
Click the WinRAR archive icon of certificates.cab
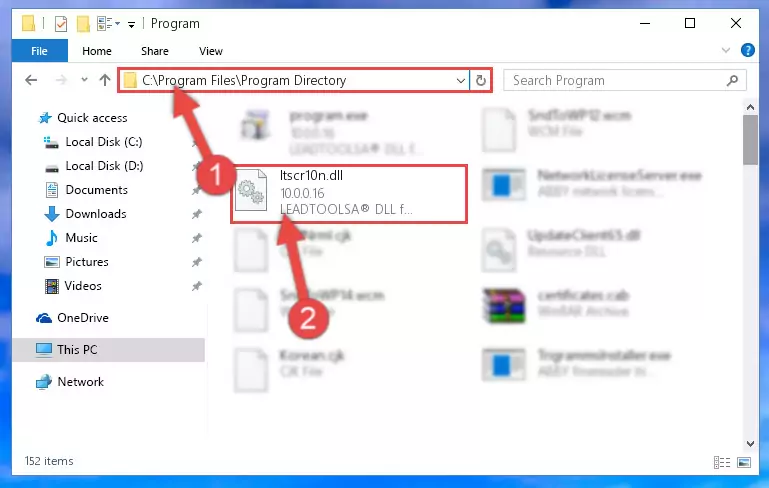504,305
